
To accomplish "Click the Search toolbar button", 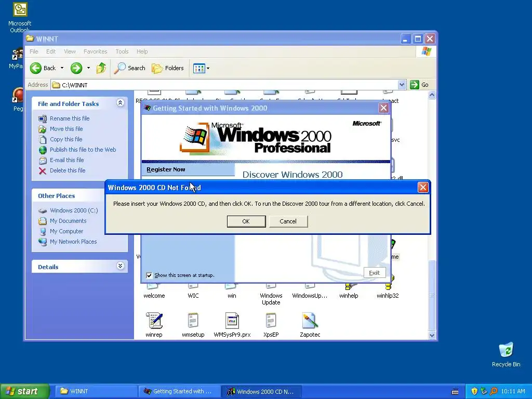I will tap(129, 68).
